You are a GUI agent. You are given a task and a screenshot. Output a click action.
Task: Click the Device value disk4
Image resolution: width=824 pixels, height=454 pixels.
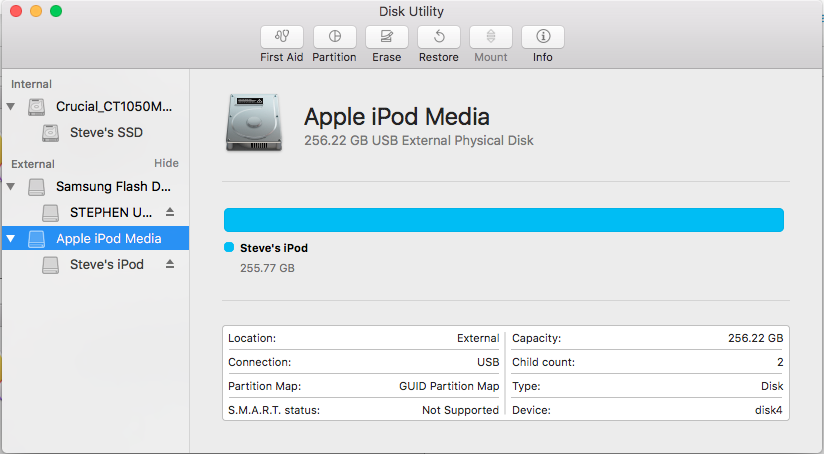(x=769, y=410)
